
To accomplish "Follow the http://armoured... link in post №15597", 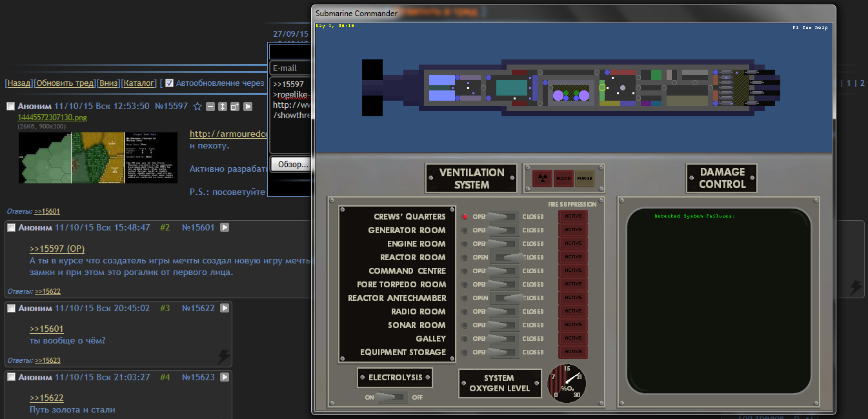I will pos(228,134).
